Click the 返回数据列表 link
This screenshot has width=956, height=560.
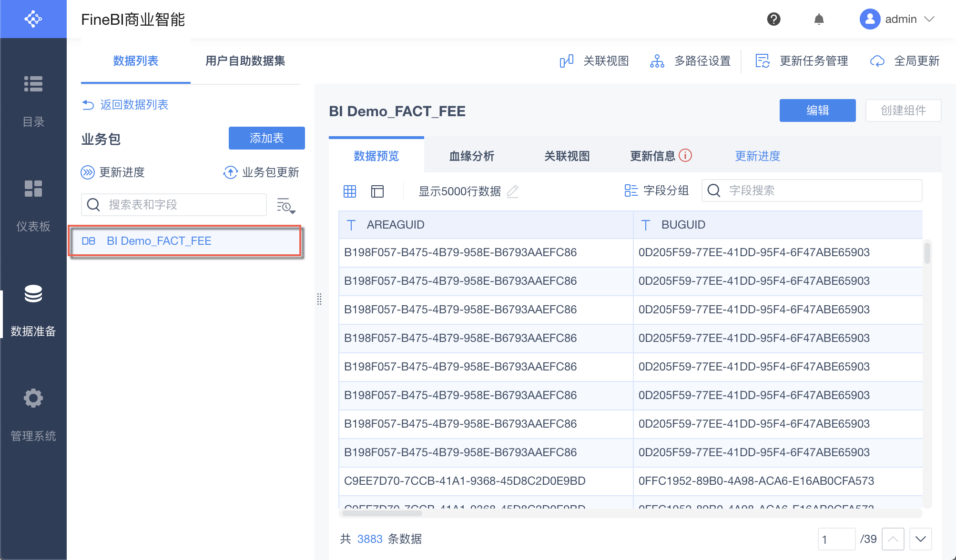[125, 104]
